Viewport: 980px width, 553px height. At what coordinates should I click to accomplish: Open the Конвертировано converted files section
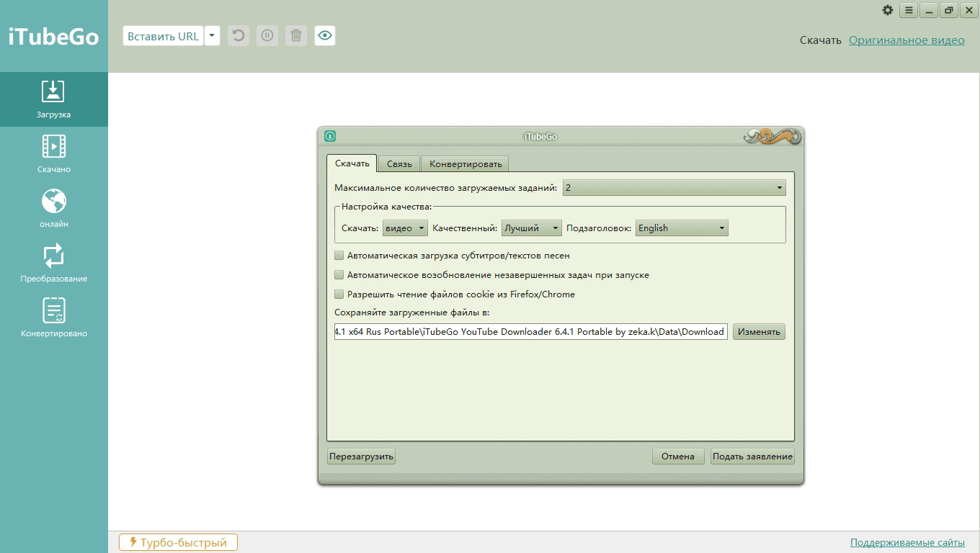click(x=54, y=318)
